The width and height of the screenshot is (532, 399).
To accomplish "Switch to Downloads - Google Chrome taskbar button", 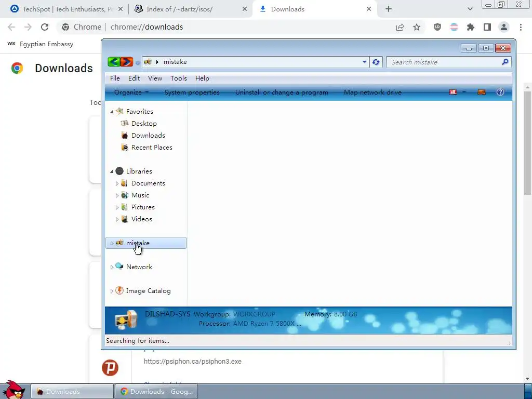I will [156, 392].
